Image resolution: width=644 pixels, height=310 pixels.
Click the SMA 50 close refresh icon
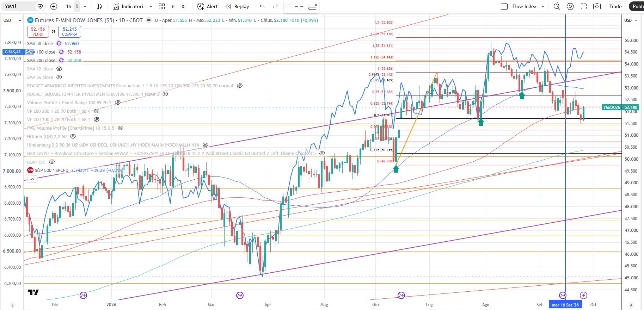click(59, 44)
